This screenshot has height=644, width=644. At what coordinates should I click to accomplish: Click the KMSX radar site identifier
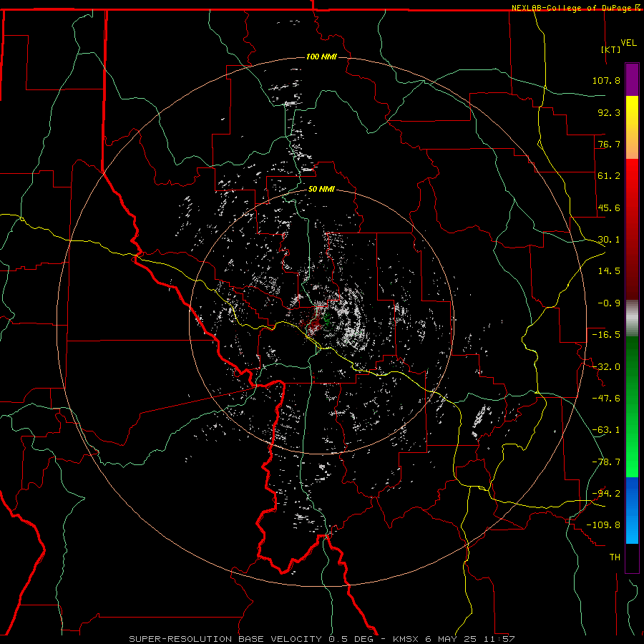[406, 639]
